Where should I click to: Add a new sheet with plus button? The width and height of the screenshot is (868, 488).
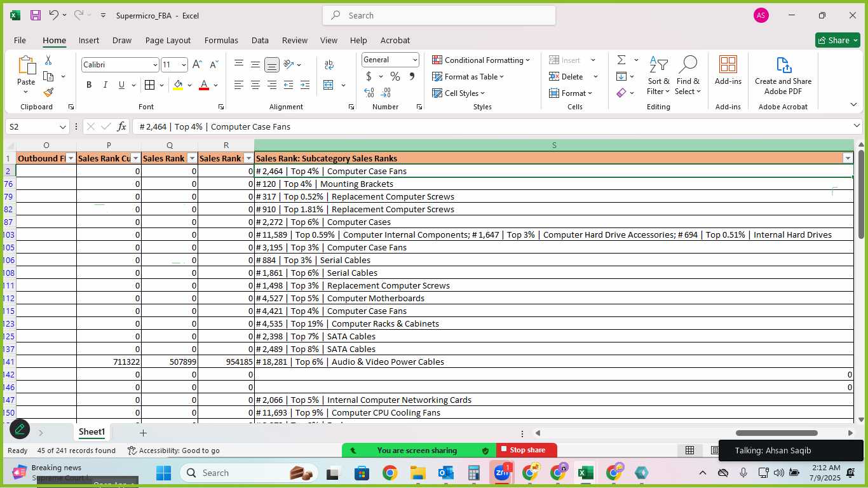pos(143,433)
